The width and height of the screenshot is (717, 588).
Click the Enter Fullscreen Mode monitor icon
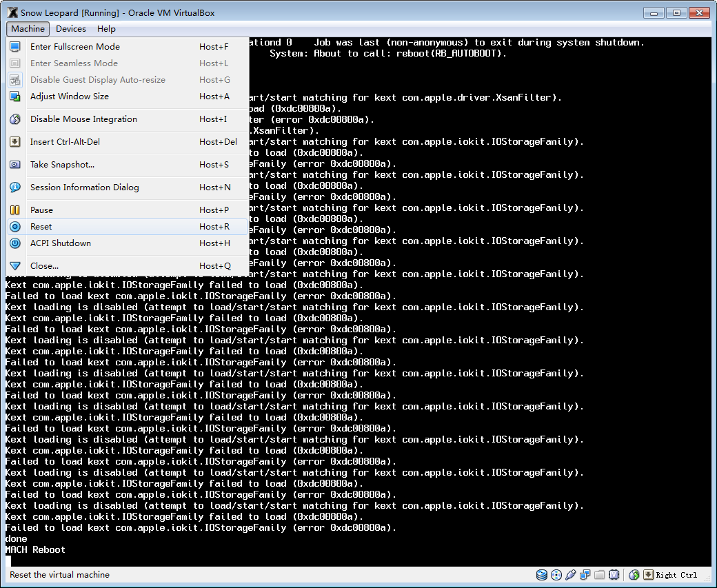coord(15,47)
